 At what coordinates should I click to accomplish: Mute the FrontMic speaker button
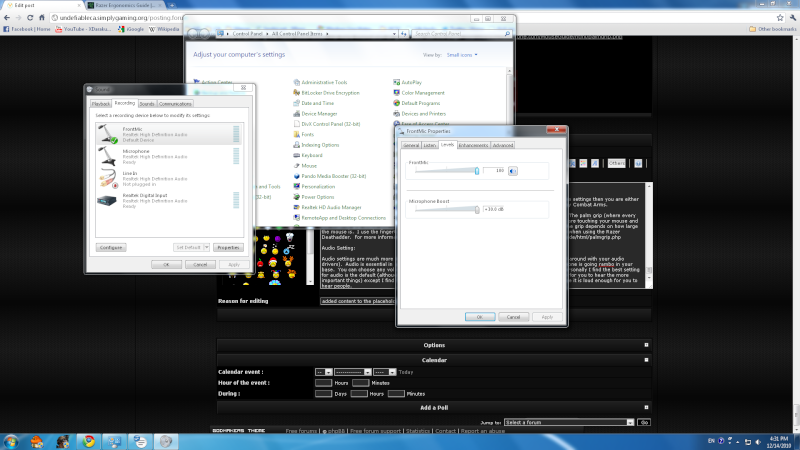click(513, 171)
